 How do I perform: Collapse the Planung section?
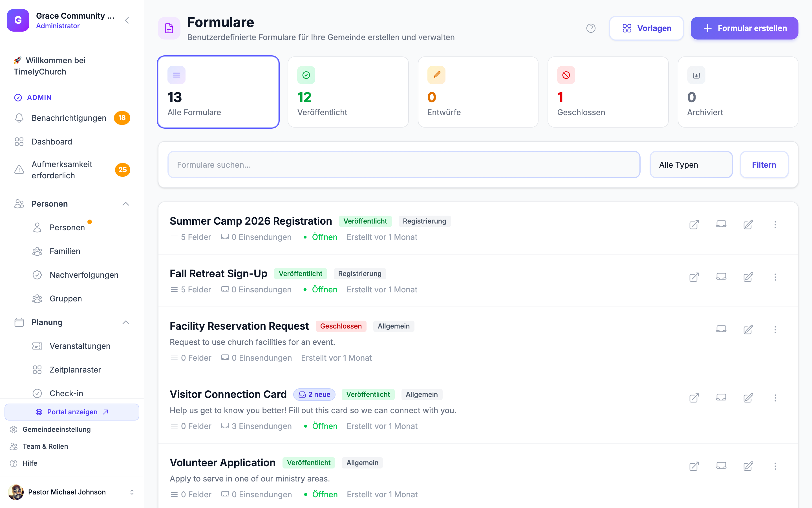tap(125, 323)
